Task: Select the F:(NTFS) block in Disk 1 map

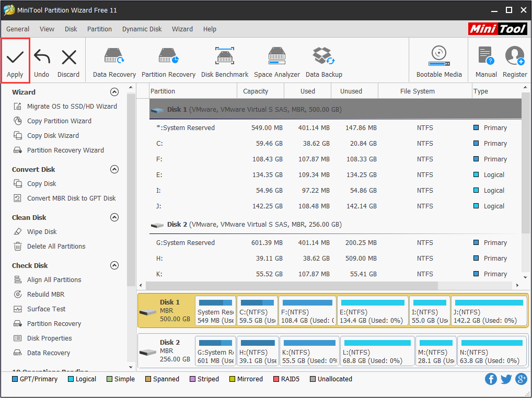Action: click(307, 311)
